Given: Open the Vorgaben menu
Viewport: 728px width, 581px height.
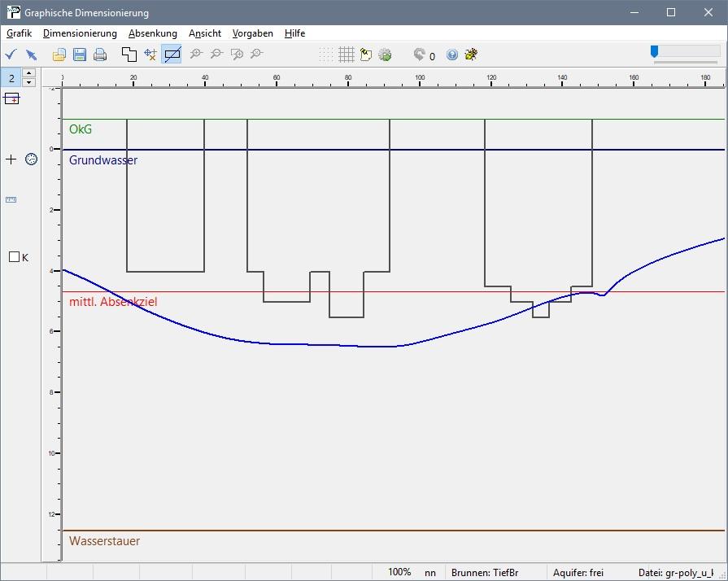Looking at the screenshot, I should pyautogui.click(x=252, y=33).
